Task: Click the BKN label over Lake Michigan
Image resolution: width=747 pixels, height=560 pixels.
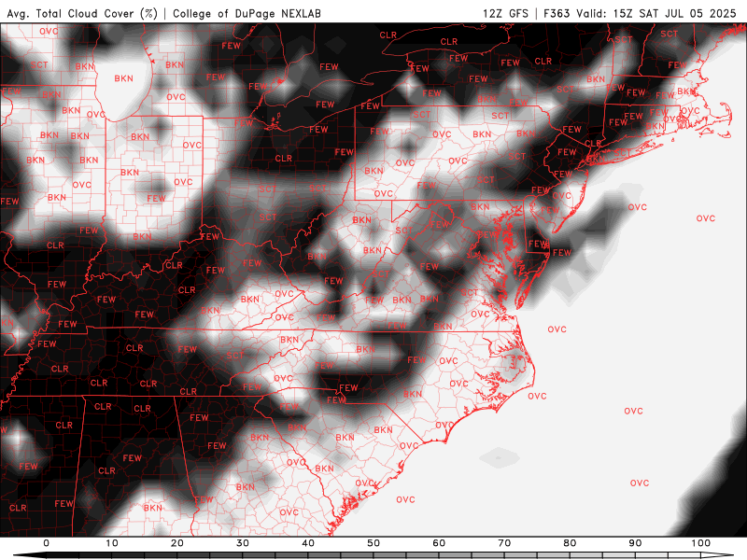Action: [124, 78]
